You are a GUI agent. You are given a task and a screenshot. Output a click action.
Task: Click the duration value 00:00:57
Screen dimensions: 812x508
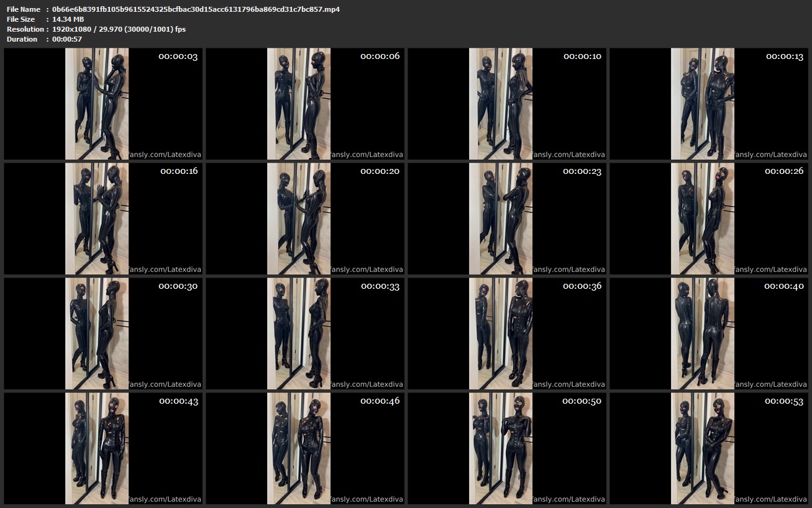67,39
